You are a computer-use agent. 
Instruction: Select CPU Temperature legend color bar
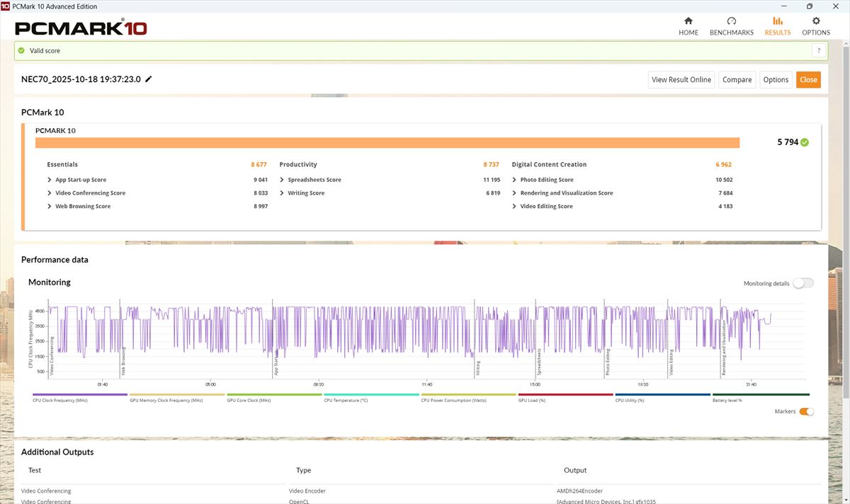[372, 395]
